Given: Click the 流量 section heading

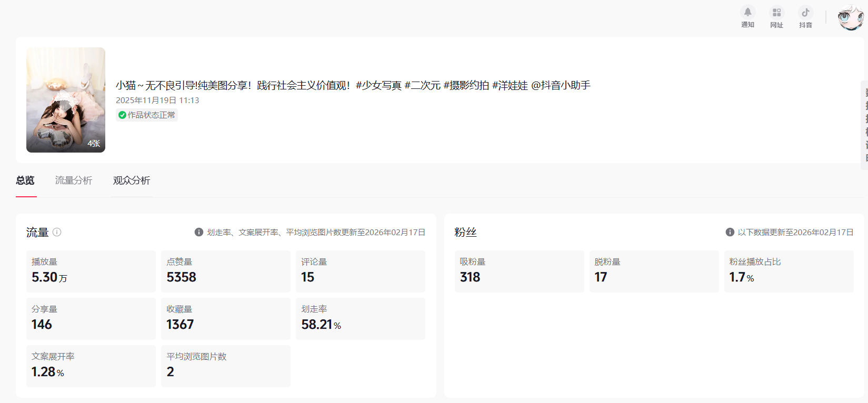Looking at the screenshot, I should (x=37, y=232).
